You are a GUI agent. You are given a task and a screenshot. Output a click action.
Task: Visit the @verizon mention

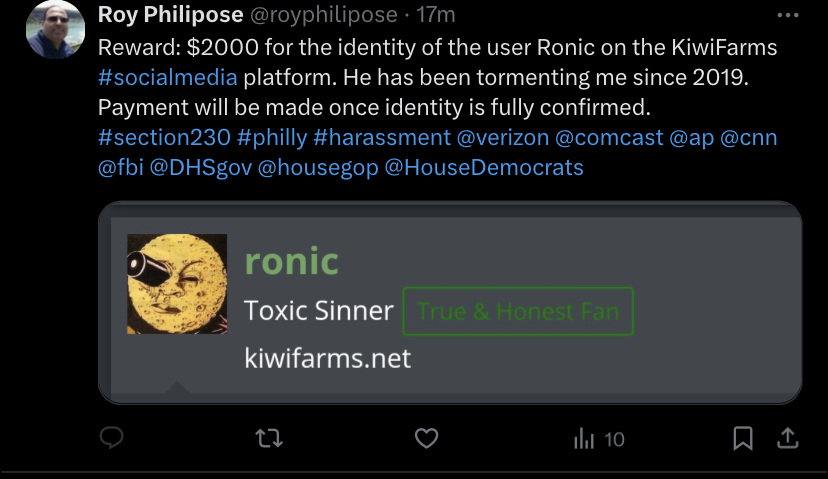[503, 138]
